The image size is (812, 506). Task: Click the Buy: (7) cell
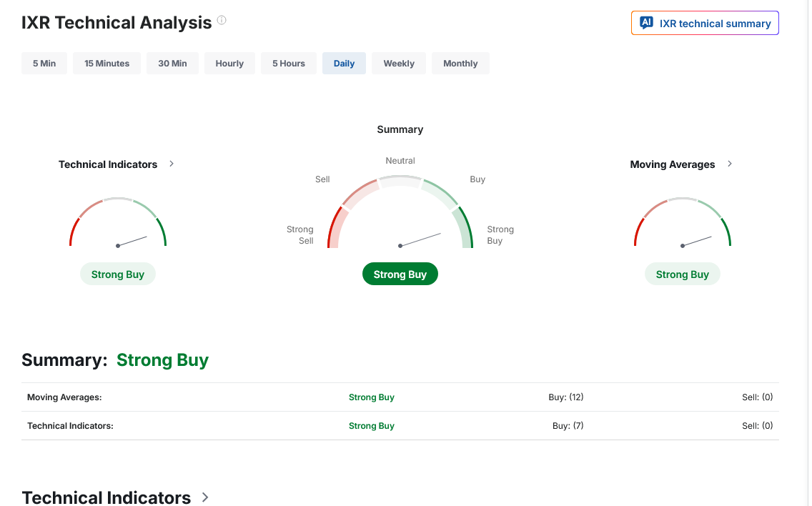pyautogui.click(x=568, y=426)
